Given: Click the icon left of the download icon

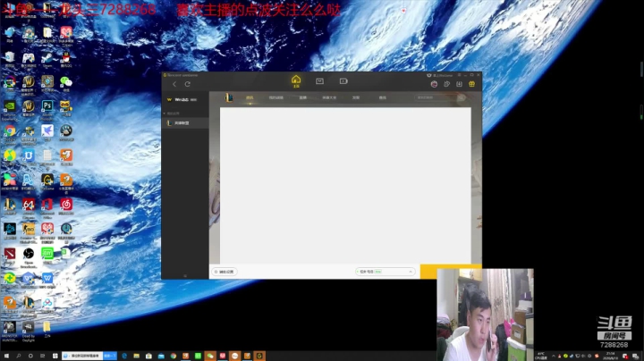Looking at the screenshot, I should pyautogui.click(x=447, y=84).
